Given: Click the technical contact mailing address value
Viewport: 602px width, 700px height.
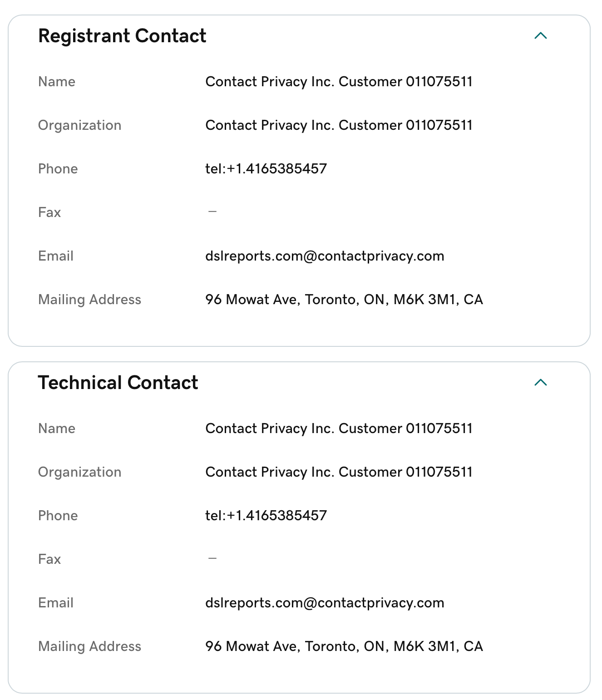Looking at the screenshot, I should 344,646.
